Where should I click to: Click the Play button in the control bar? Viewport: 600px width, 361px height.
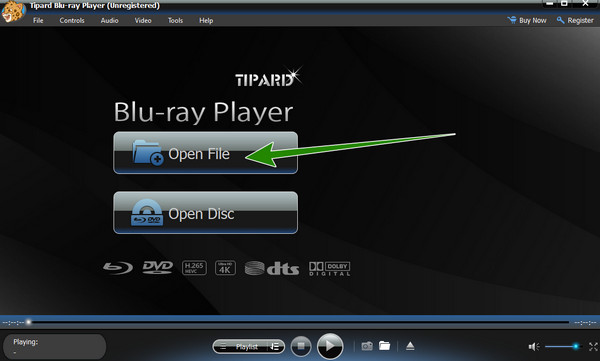pos(330,346)
